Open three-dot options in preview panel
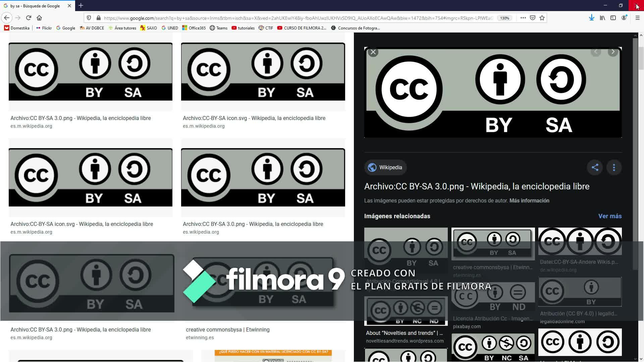 (x=614, y=167)
